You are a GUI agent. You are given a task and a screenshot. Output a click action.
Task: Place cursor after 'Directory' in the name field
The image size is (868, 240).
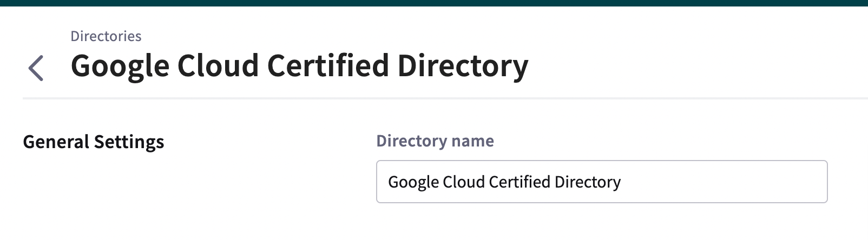pyautogui.click(x=621, y=182)
